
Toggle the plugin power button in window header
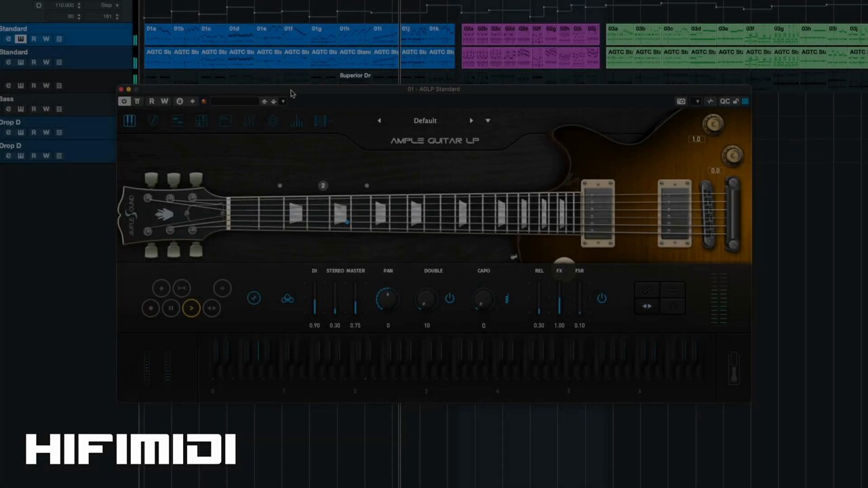pyautogui.click(x=123, y=101)
